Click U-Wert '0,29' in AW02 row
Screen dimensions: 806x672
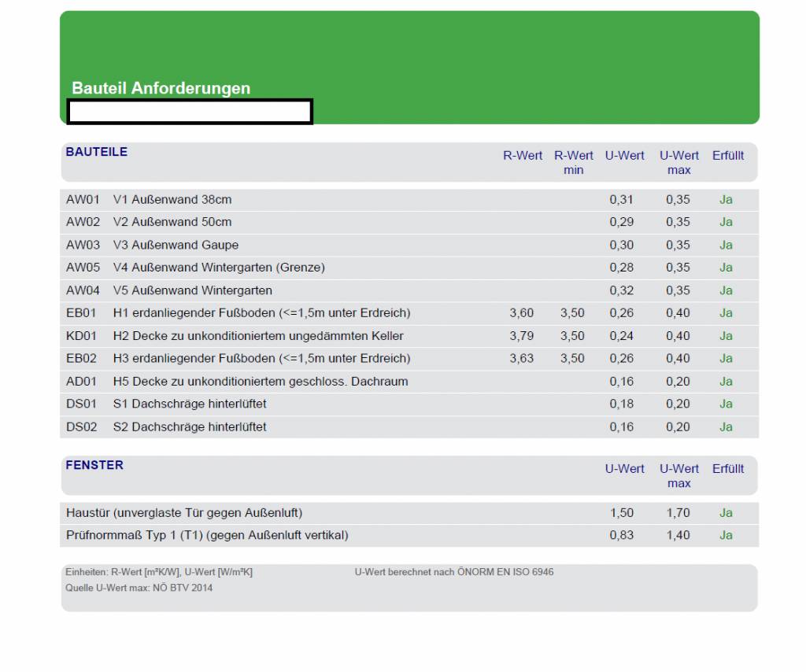(622, 222)
